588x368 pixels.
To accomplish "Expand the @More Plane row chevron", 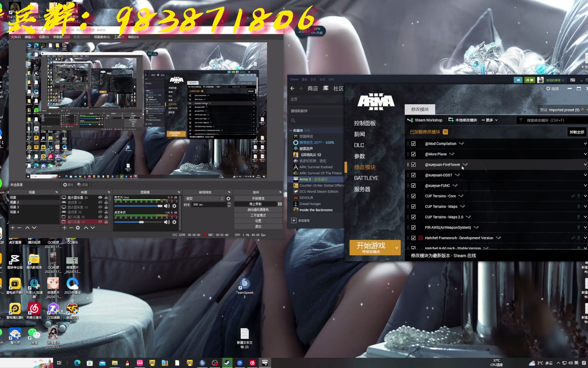I will click(585, 154).
